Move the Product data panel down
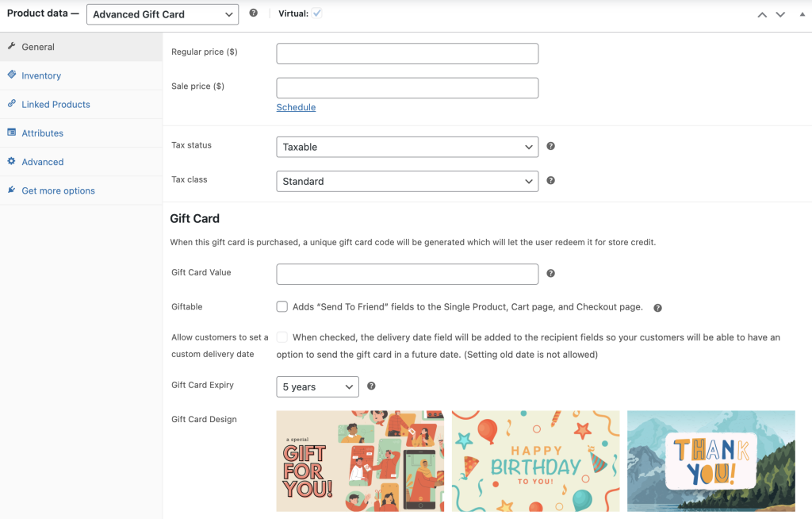The image size is (812, 519). tap(780, 14)
